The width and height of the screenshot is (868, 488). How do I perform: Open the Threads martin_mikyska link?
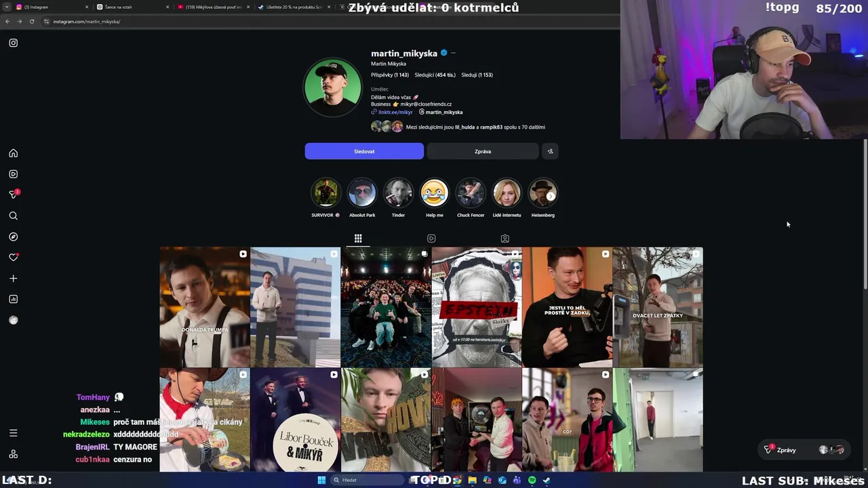[x=441, y=112]
